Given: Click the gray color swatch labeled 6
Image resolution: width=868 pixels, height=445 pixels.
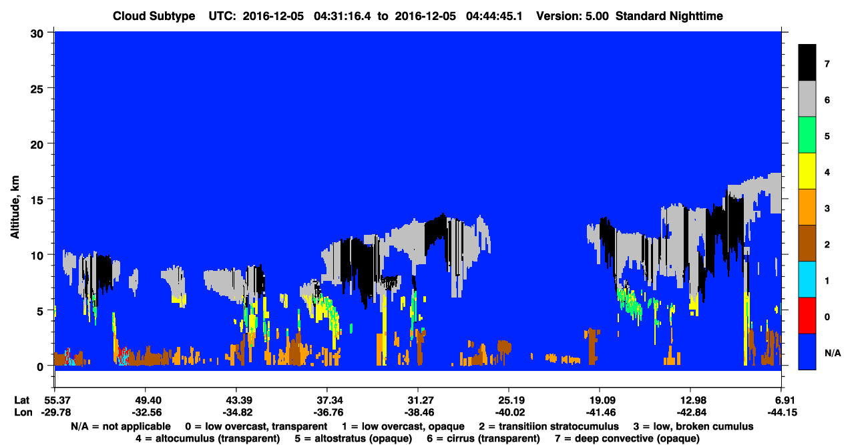Looking at the screenshot, I should click(x=807, y=99).
